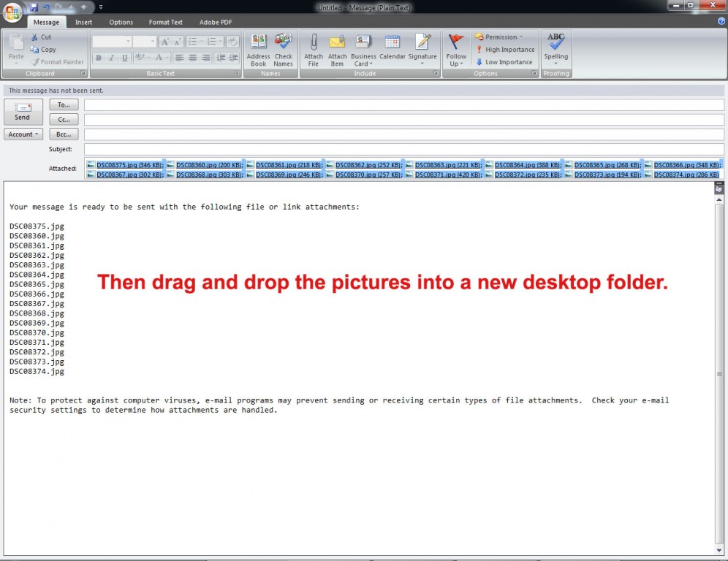
Task: Toggle Low Importance for this message
Action: click(x=504, y=62)
